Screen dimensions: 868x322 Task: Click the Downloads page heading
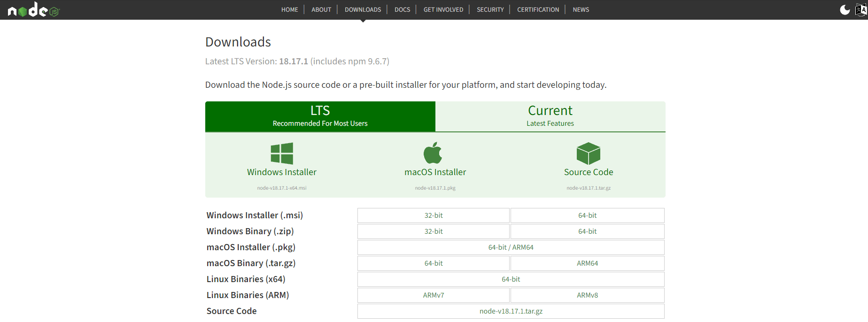pyautogui.click(x=238, y=42)
